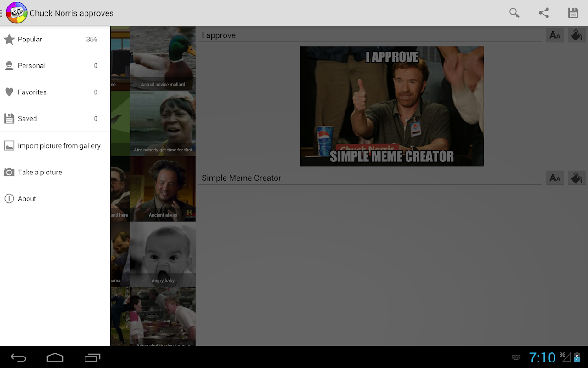
Task: Tap the Chuck Norris meme preview image
Action: [392, 106]
